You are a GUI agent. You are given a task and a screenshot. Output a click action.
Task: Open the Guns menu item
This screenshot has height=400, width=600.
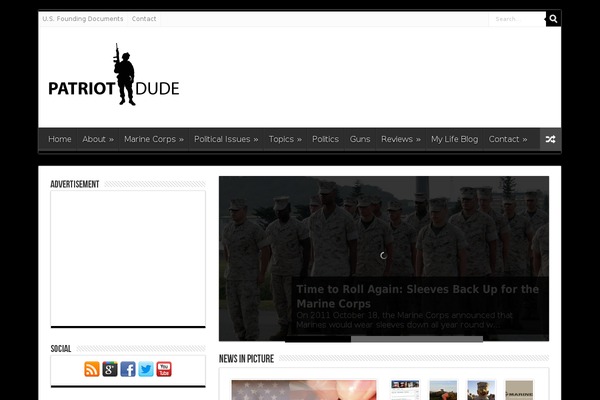(360, 139)
